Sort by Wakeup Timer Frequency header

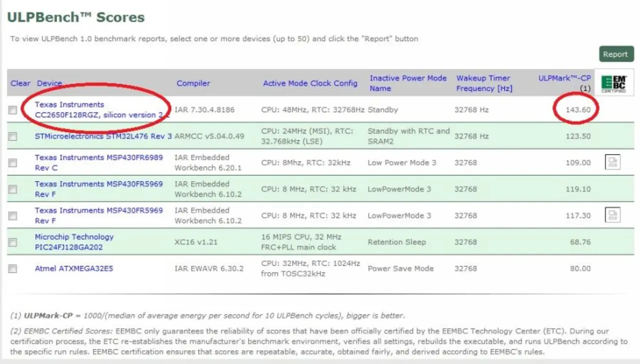click(484, 83)
